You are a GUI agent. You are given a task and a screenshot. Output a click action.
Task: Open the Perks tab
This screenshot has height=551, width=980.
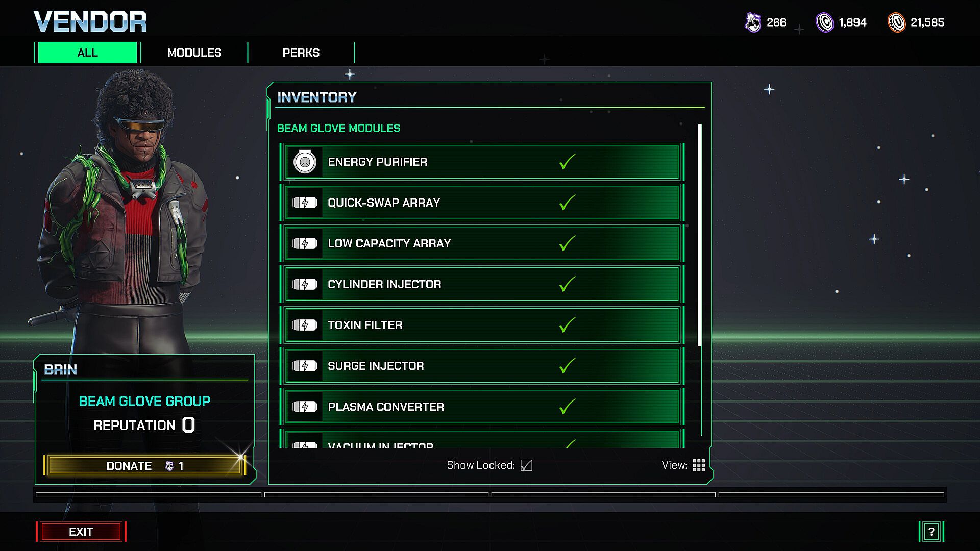pos(301,53)
